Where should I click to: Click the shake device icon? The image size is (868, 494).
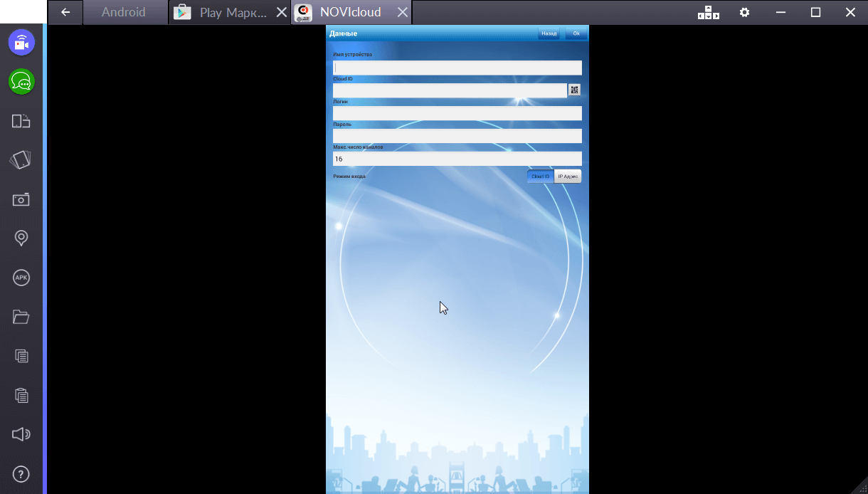pos(21,160)
